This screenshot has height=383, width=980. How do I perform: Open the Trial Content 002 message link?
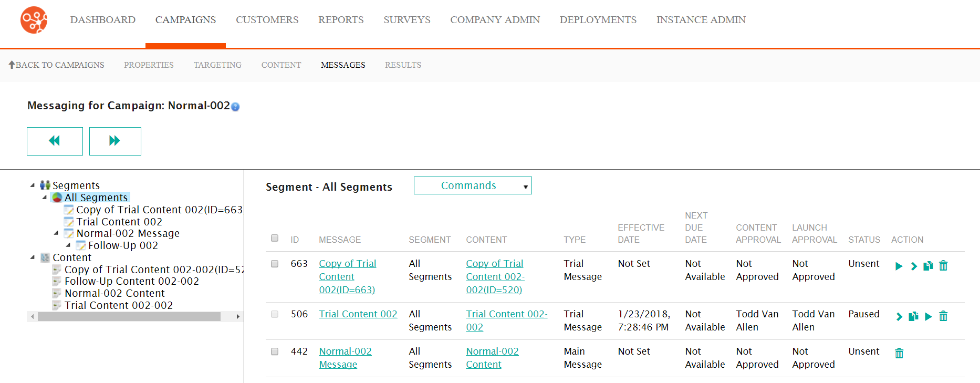(x=358, y=314)
